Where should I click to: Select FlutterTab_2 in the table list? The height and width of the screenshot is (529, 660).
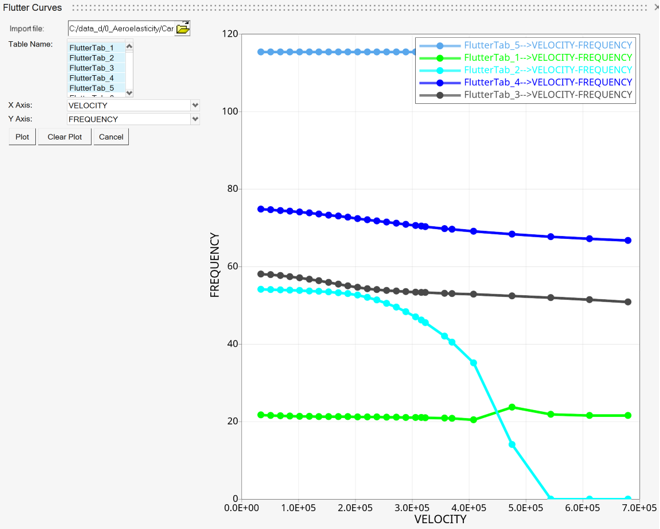92,58
